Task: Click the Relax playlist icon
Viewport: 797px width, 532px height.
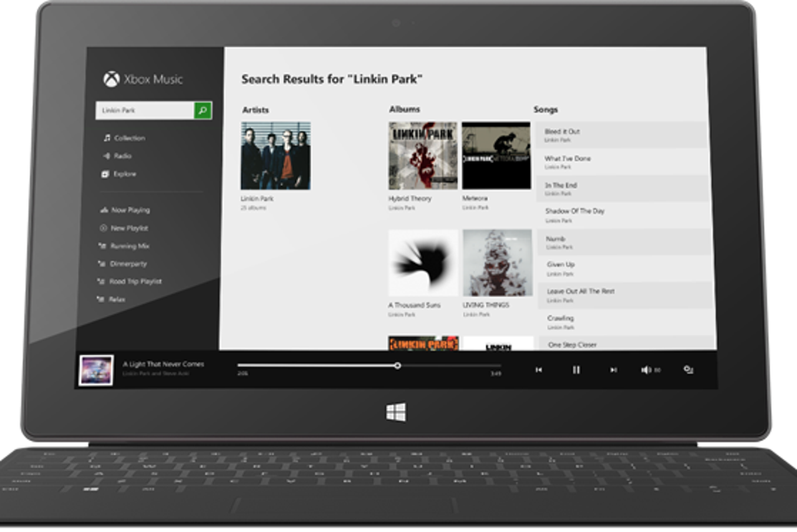Action: (x=101, y=299)
